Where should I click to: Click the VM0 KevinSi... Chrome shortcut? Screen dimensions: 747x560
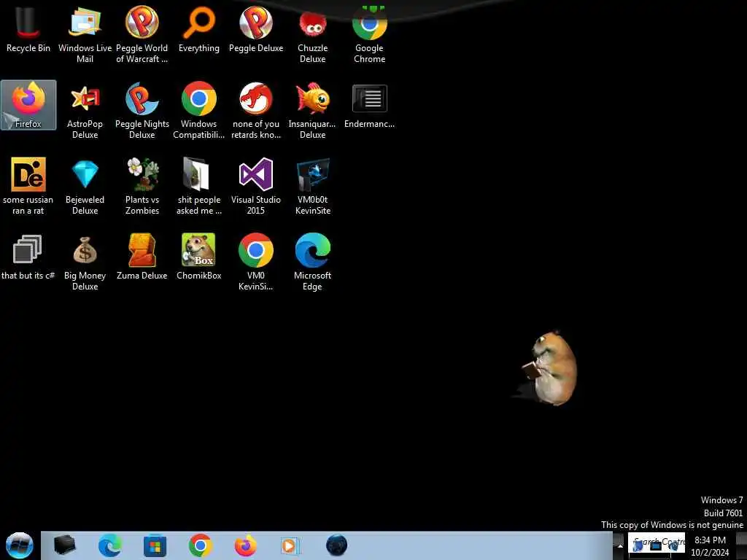[256, 262]
